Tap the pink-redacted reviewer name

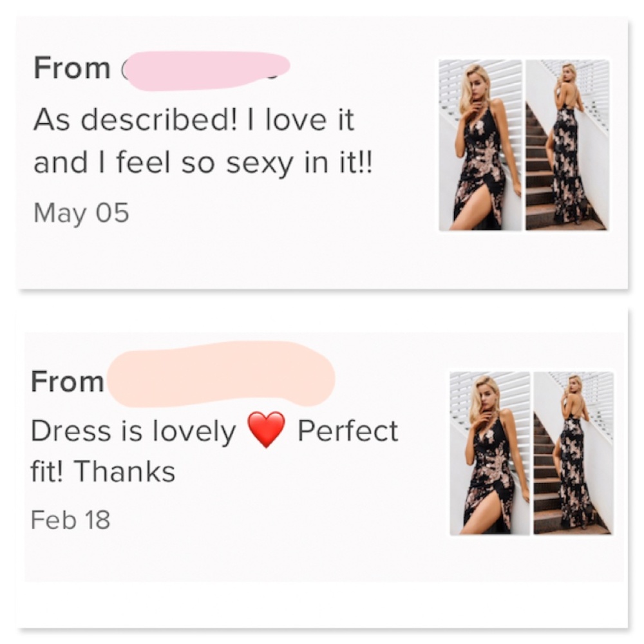205,70
